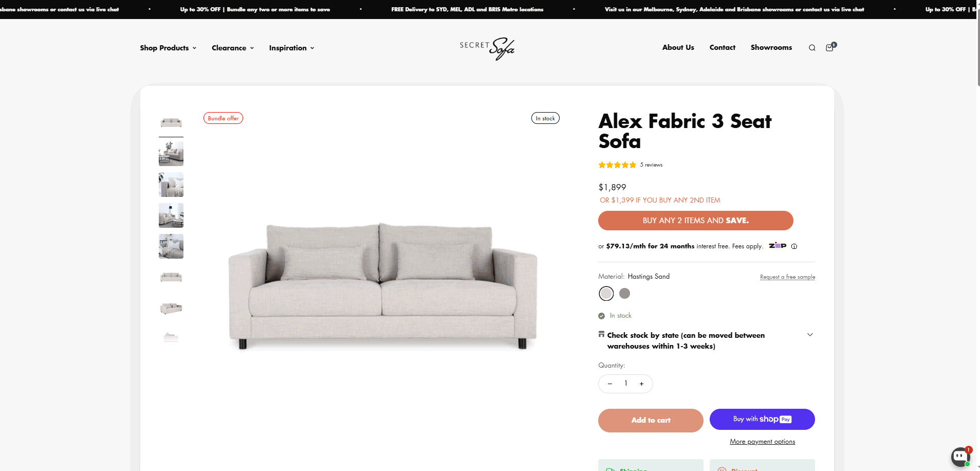
Task: Click the Add to cart button
Action: [651, 420]
